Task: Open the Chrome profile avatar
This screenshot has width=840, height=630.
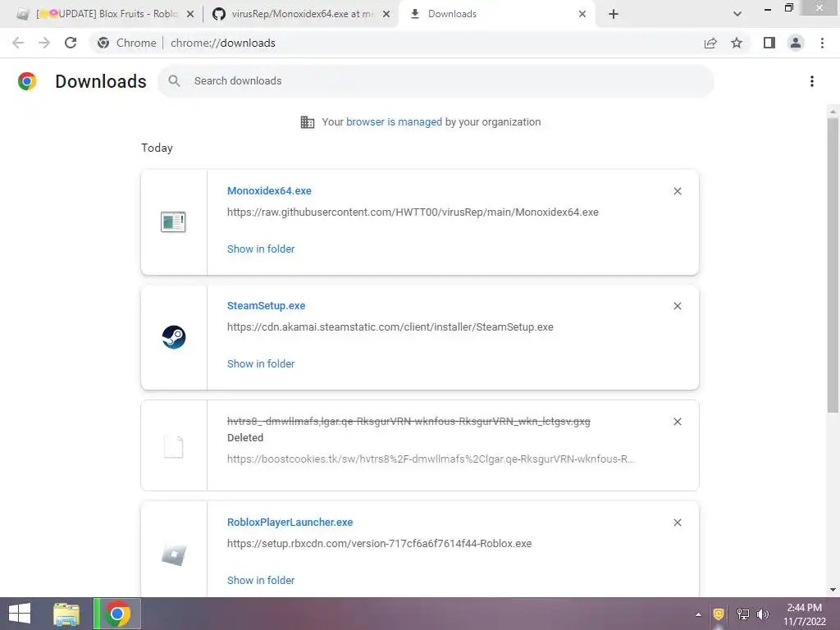Action: coord(796,43)
